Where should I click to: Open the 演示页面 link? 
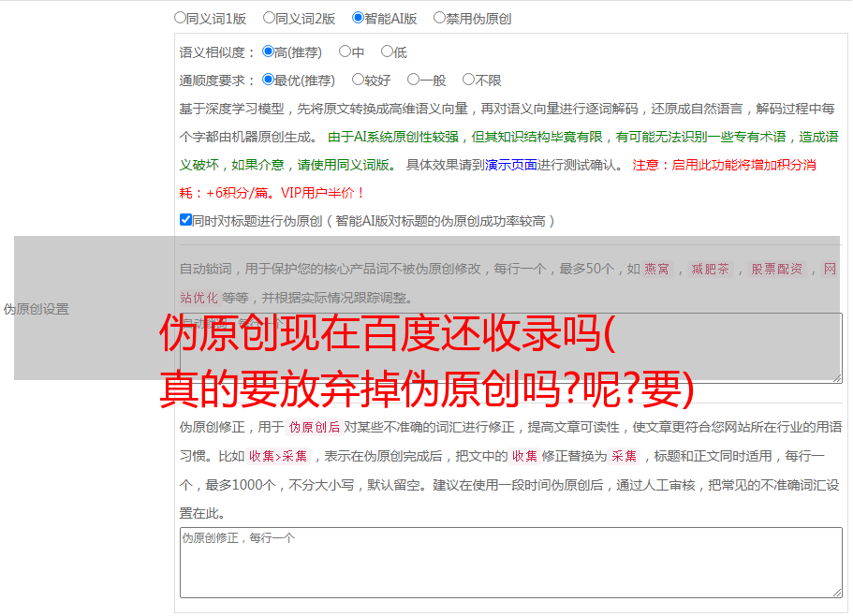[x=511, y=165]
